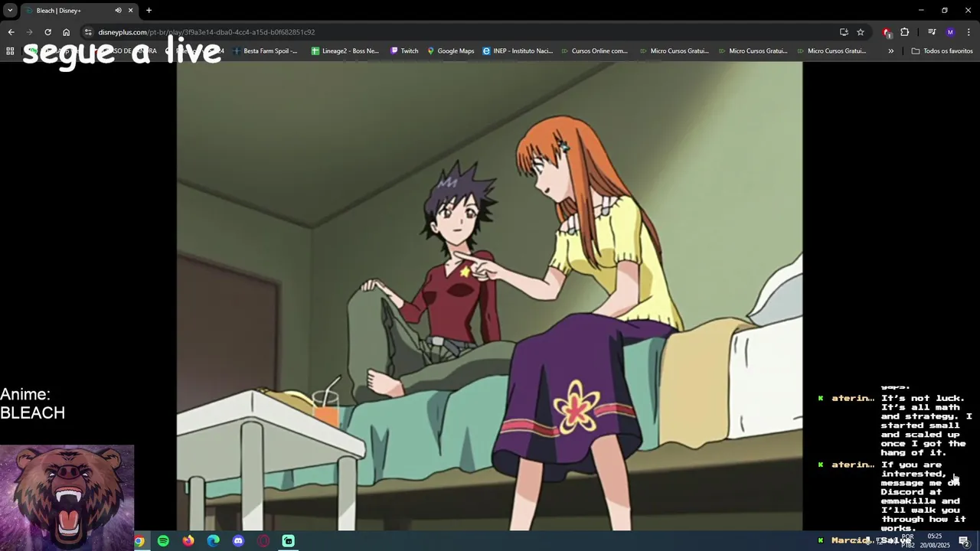Select the Bleach | Disney+ tab
The width and height of the screenshot is (980, 551).
click(x=78, y=10)
